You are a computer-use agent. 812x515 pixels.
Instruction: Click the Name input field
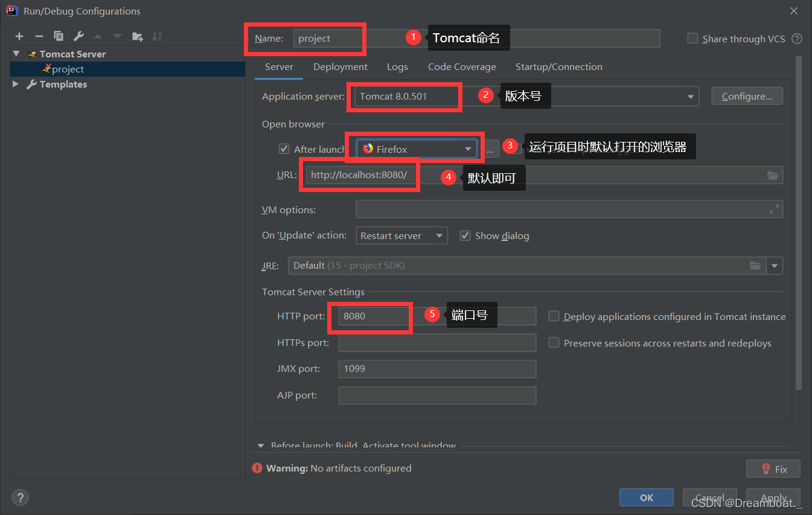tap(476, 38)
